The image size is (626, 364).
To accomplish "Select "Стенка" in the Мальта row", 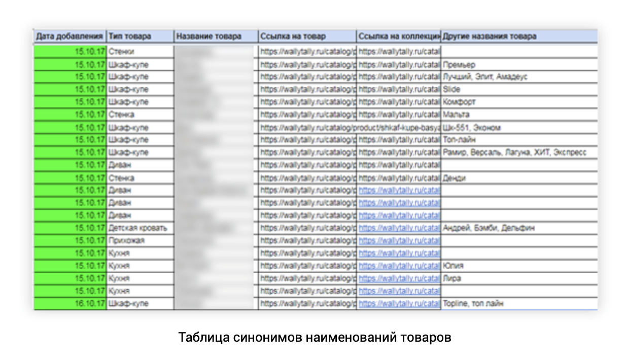I will tap(141, 115).
